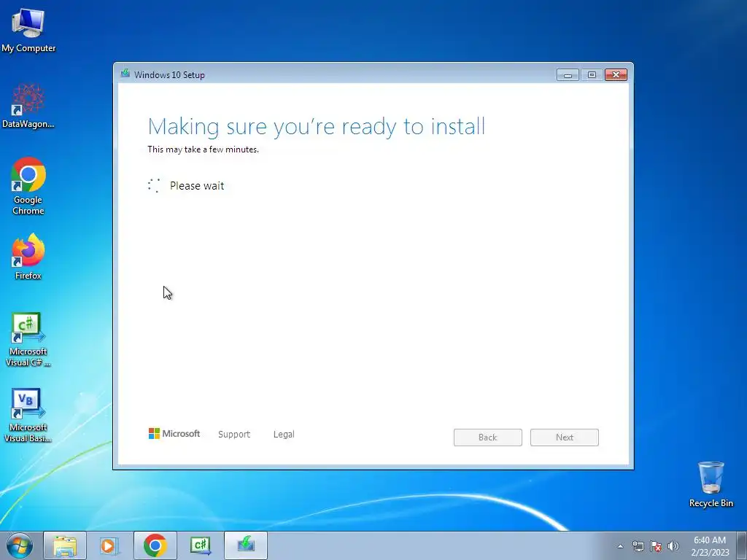Open the My Computer desktop icon
Screen dimensions: 747x560
(28, 30)
